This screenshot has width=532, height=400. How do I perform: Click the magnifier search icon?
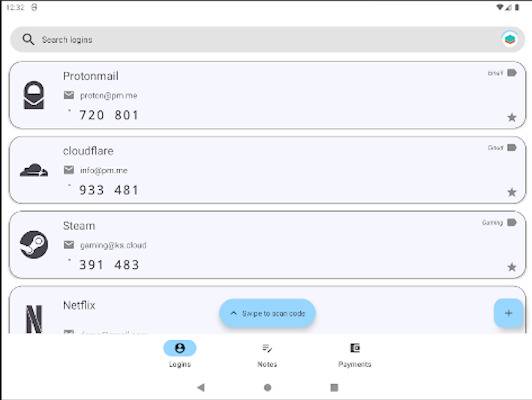point(28,39)
